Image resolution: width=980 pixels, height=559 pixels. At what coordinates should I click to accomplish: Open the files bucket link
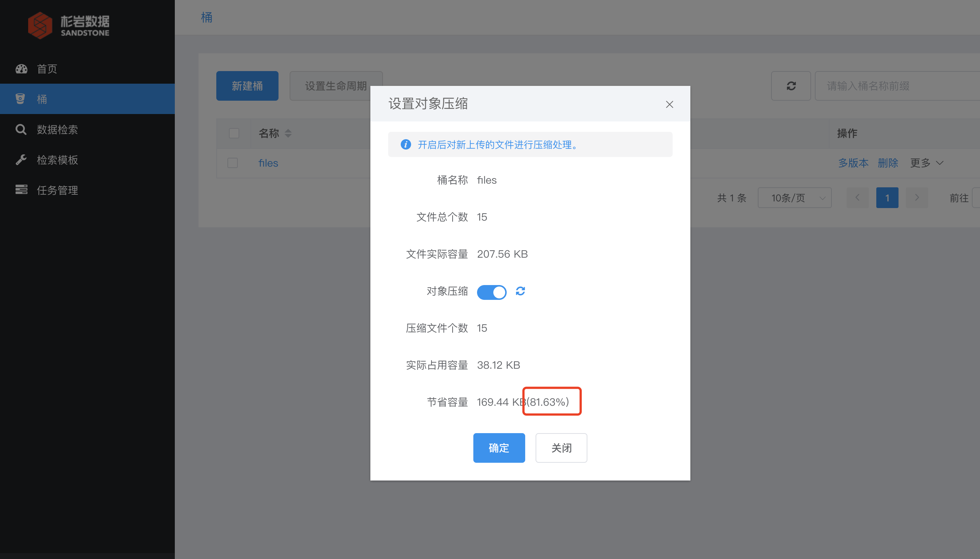tap(268, 163)
